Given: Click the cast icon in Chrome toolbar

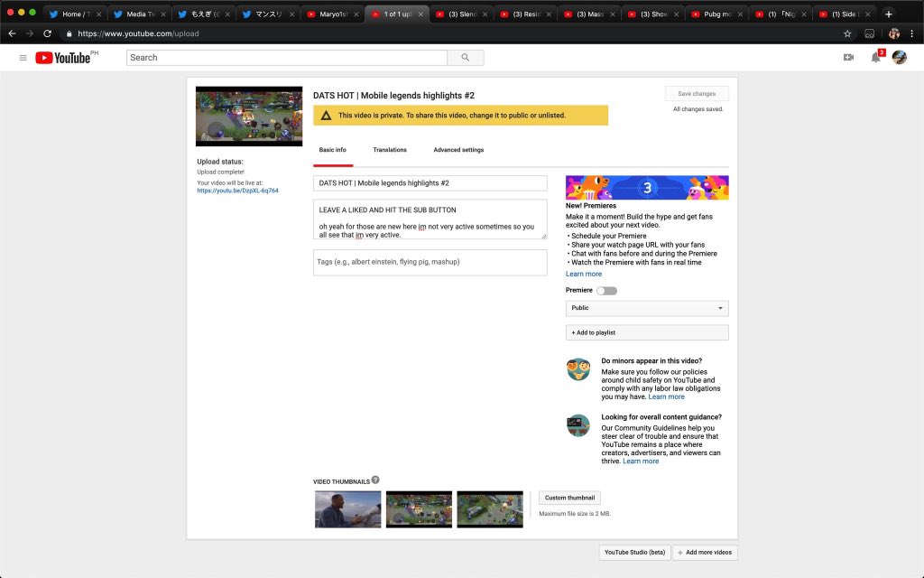Looking at the screenshot, I should [x=869, y=33].
